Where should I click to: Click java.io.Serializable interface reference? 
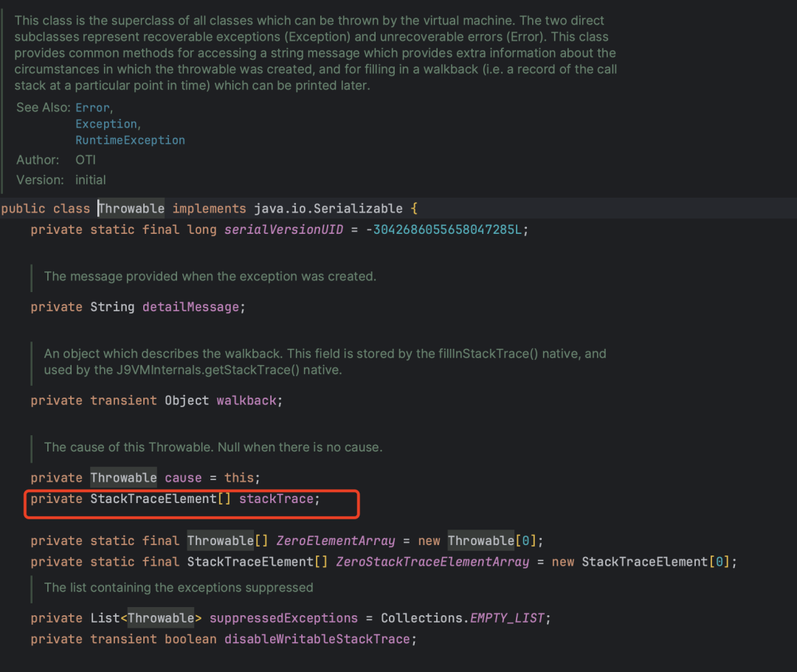tap(328, 209)
